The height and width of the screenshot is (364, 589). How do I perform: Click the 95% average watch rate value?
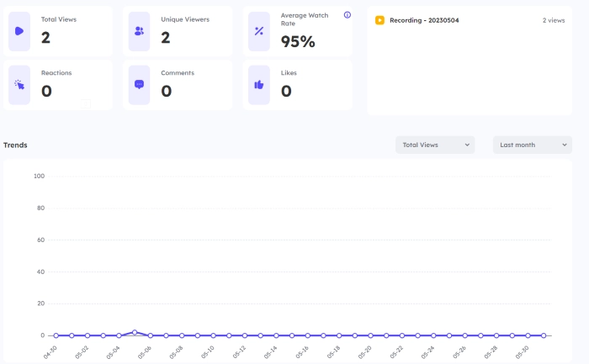(298, 41)
